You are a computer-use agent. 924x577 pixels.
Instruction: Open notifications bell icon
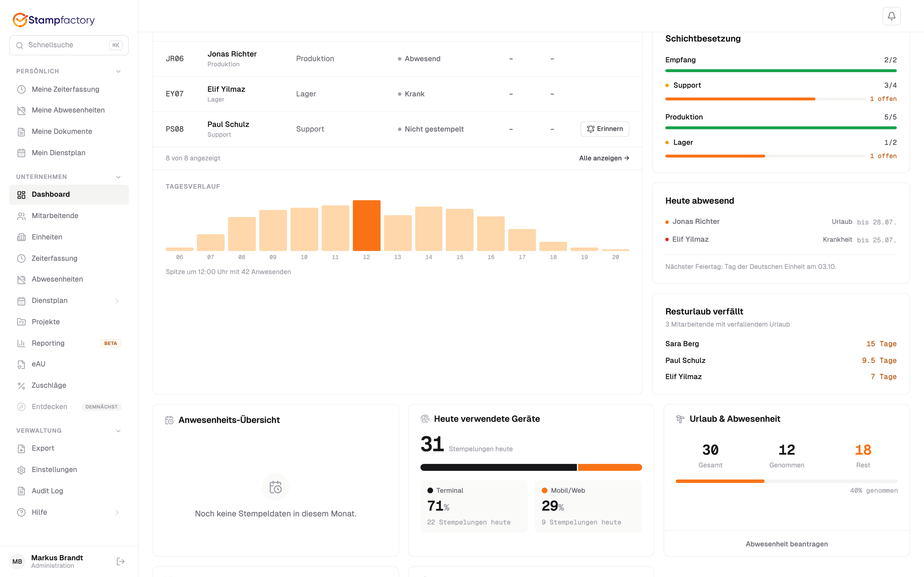pos(891,16)
